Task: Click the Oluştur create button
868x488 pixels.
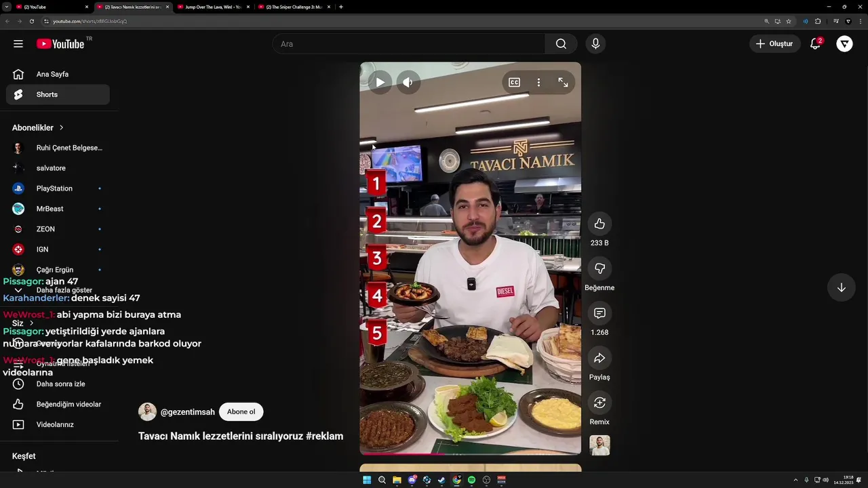Action: tap(775, 44)
